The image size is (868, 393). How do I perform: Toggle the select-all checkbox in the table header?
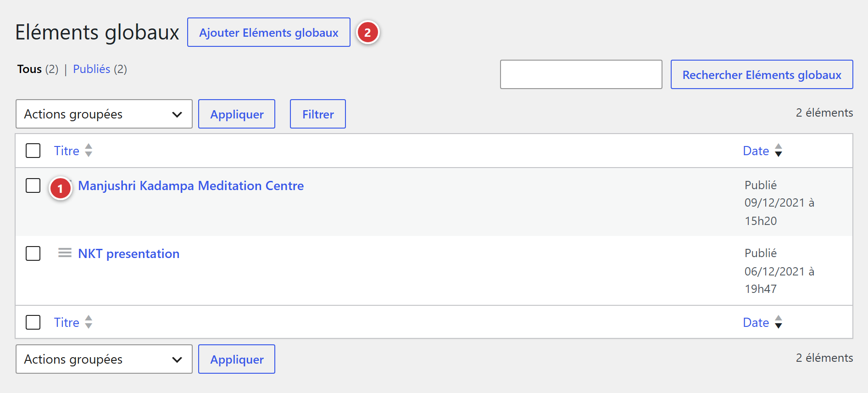click(x=33, y=151)
